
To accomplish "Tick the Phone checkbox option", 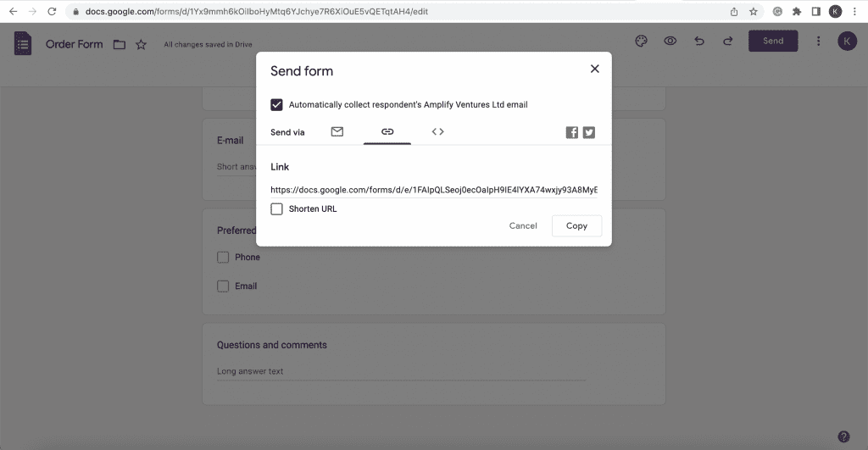I will click(223, 258).
